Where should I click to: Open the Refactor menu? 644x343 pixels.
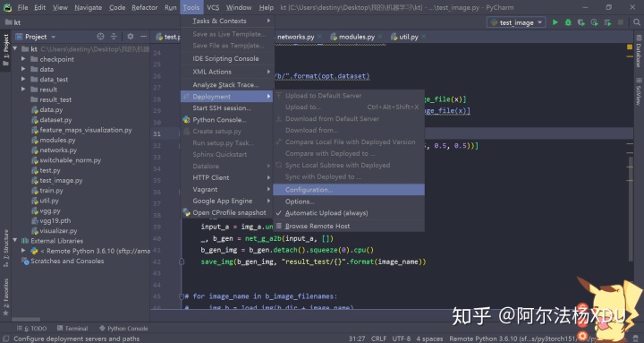point(145,7)
